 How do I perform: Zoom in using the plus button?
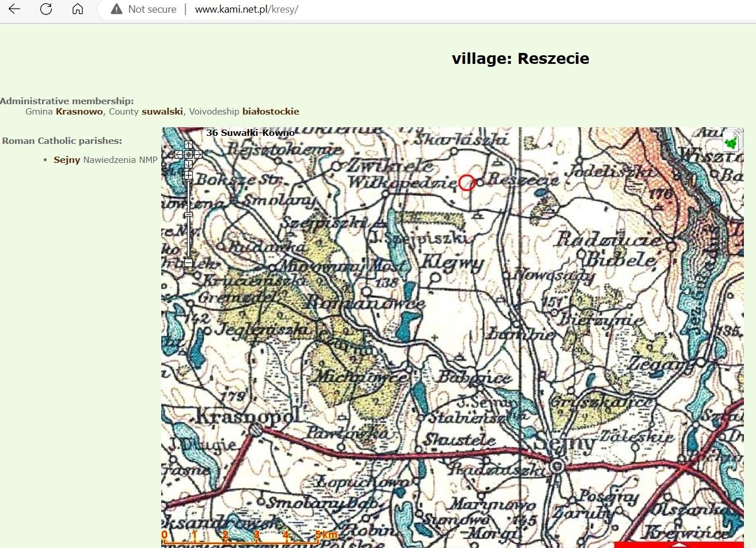click(188, 175)
